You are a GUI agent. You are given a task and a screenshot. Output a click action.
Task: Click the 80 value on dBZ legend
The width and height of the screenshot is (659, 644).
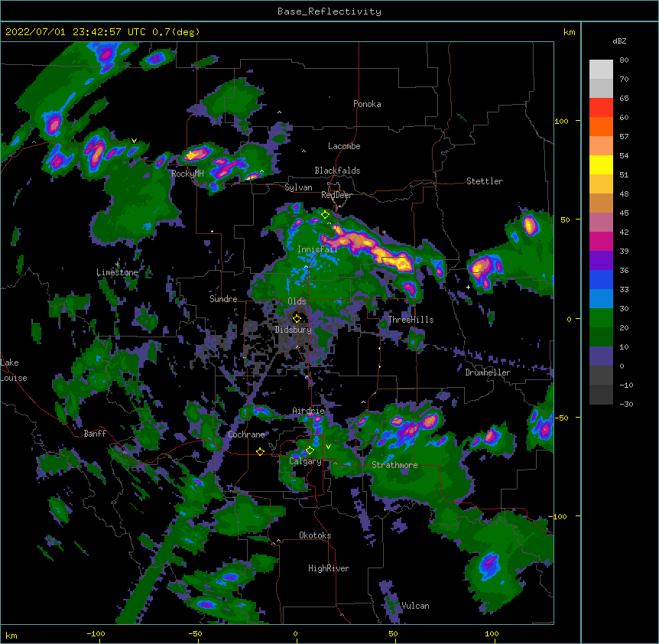coord(624,60)
